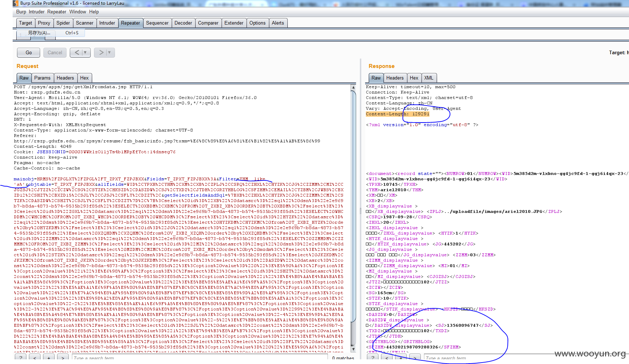Click the Content-Length: 129291 response header
The width and height of the screenshot is (629, 364).
[398, 114]
